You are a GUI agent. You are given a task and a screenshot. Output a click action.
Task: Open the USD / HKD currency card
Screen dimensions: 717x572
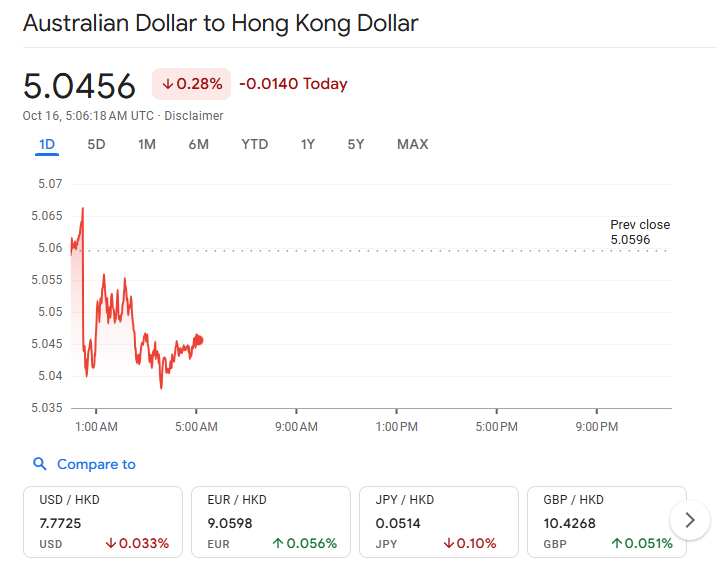[x=103, y=521]
